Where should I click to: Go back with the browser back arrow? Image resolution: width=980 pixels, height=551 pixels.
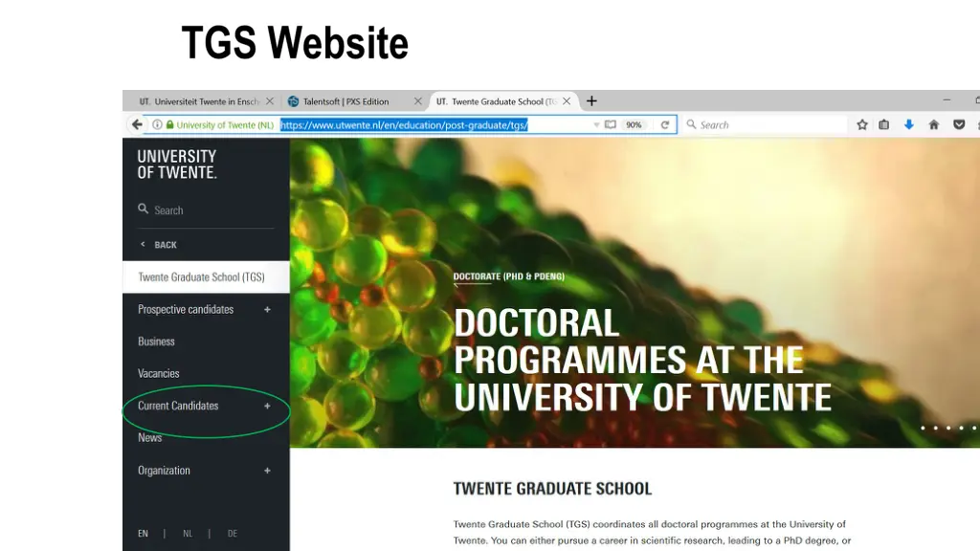[137, 125]
